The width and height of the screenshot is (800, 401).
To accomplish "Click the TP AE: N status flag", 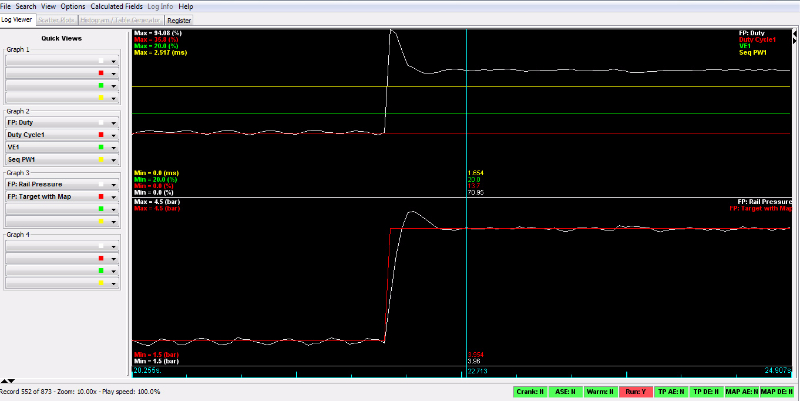I will [x=671, y=391].
